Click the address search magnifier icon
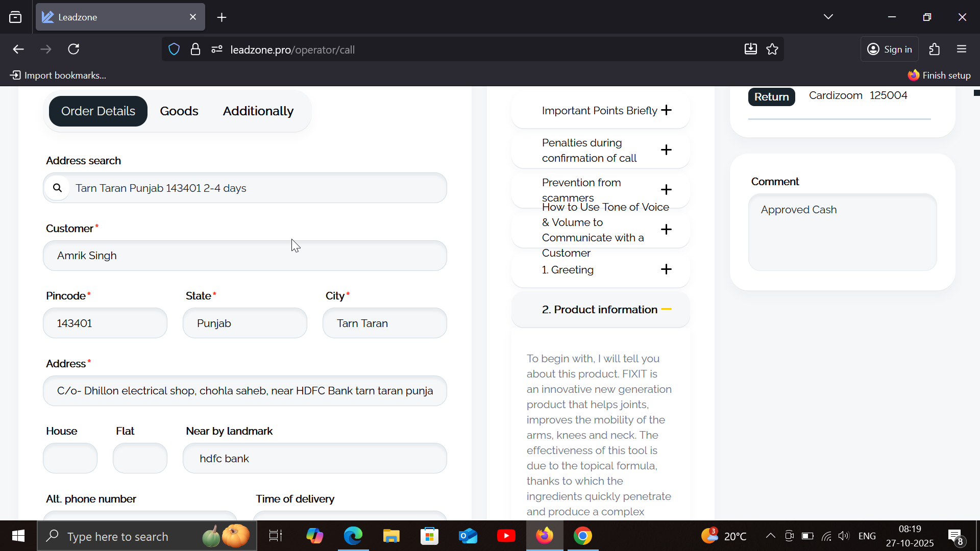This screenshot has width=980, height=551. [x=58, y=188]
